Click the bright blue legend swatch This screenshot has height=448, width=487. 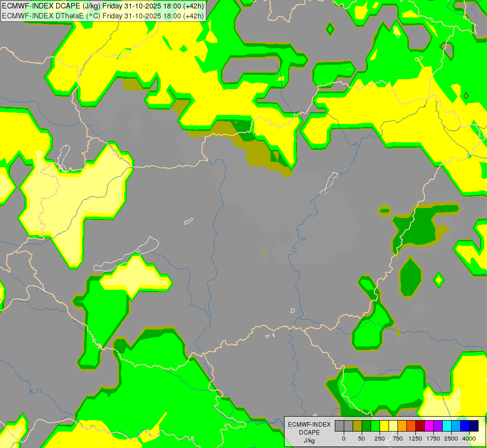[465, 426]
